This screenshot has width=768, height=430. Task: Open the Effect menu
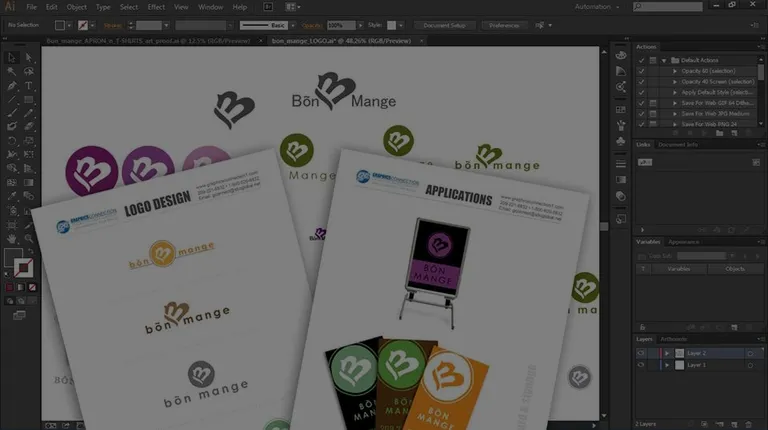coord(156,7)
